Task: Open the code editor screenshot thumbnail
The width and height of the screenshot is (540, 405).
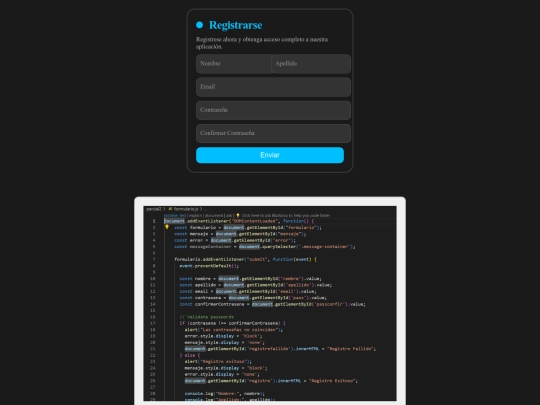Action: [270, 303]
